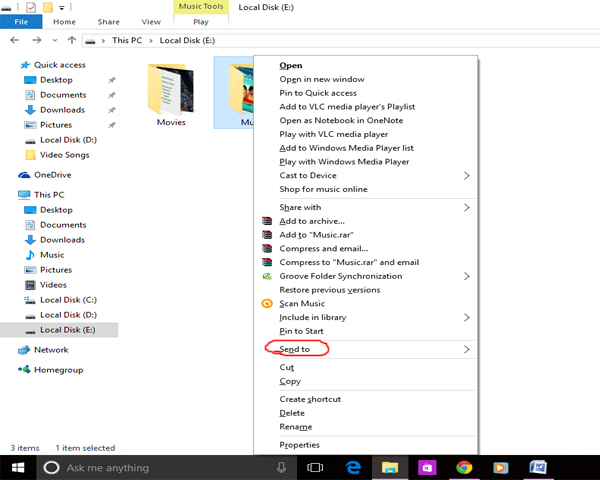600x480 pixels.
Task: Expand the Send to submenu arrow
Action: click(466, 349)
